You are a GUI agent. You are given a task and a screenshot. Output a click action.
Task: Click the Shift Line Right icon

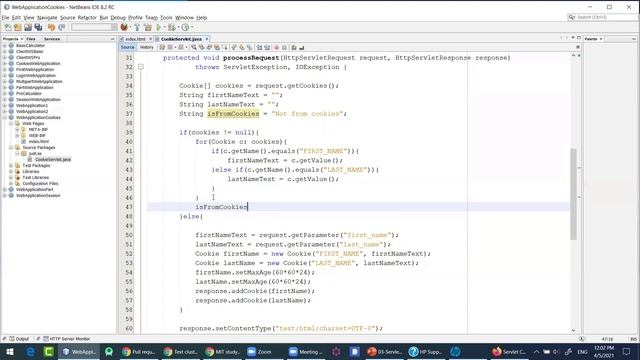(267, 47)
